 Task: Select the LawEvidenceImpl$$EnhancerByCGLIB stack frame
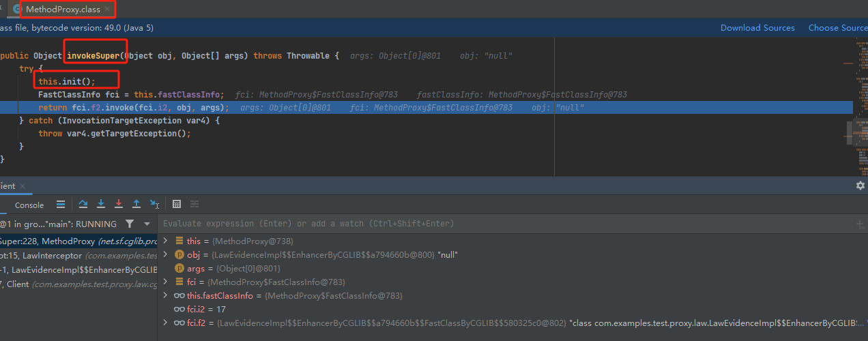point(78,269)
